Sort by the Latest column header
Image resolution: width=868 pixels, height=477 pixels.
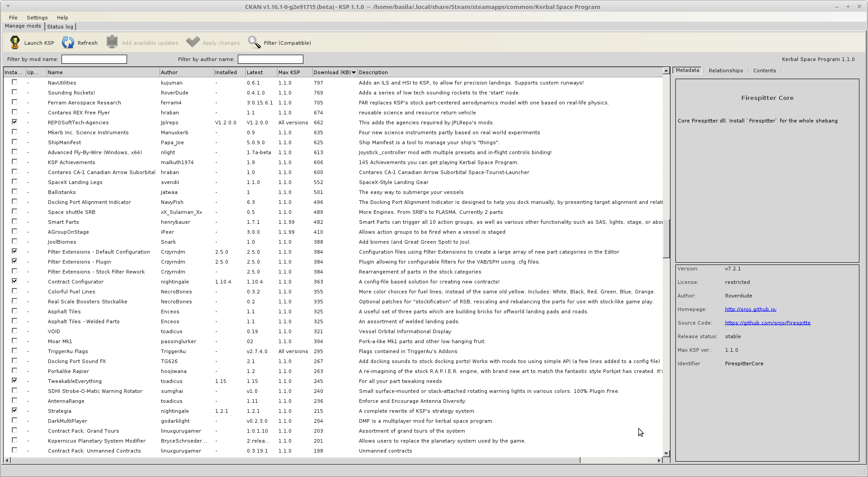tap(261, 72)
